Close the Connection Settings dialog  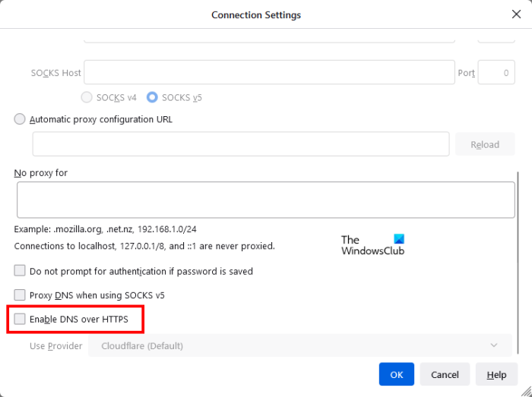point(516,14)
